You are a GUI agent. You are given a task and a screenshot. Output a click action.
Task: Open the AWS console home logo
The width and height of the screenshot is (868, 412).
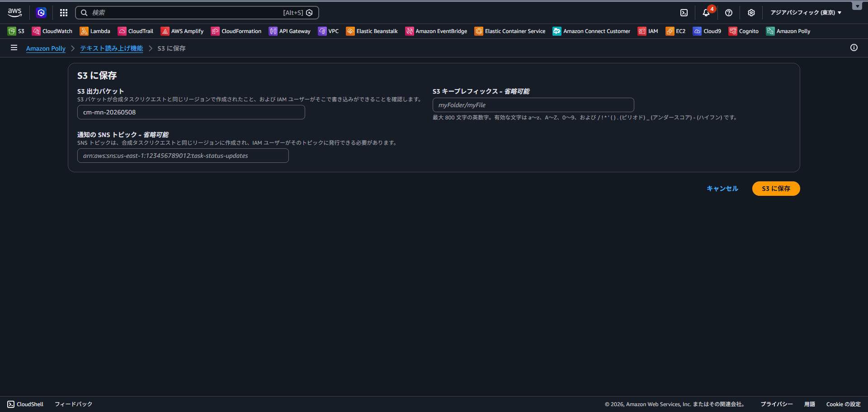[x=14, y=13]
